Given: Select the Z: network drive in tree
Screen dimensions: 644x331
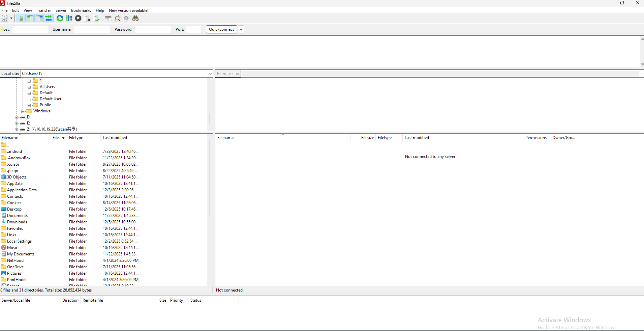Looking at the screenshot, I should coord(52,129).
